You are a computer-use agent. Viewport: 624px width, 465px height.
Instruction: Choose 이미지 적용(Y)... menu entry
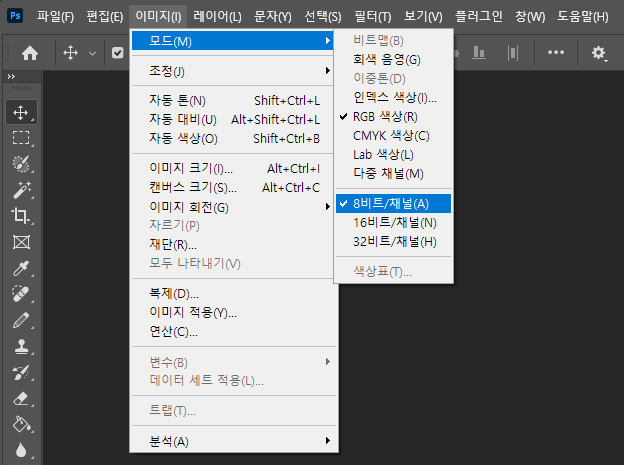pyautogui.click(x=232, y=313)
